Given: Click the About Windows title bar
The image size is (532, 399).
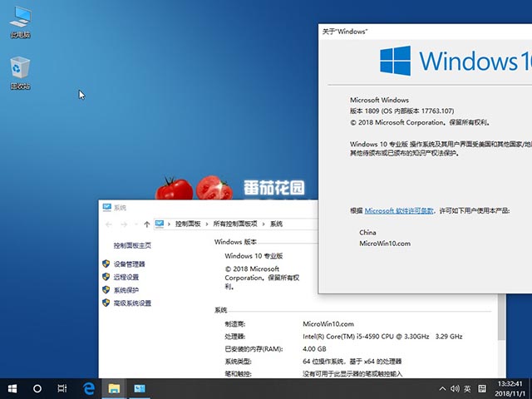Looking at the screenshot, I should tap(425, 32).
